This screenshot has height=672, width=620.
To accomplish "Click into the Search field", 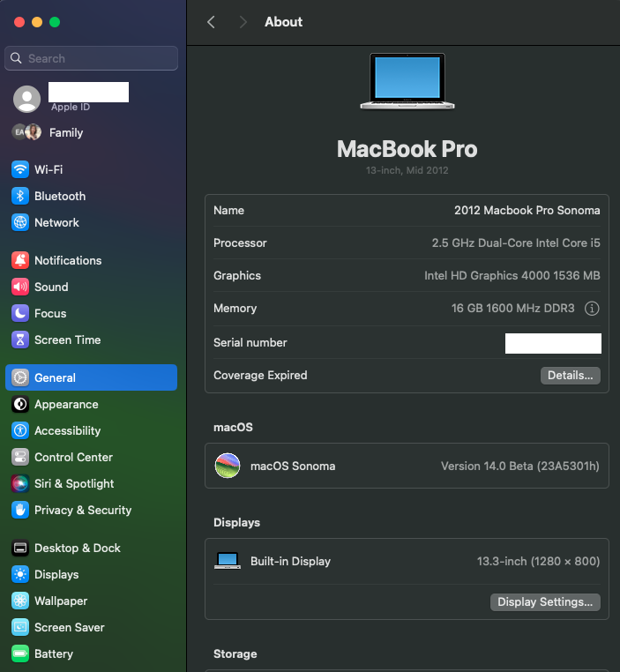I will 91,58.
